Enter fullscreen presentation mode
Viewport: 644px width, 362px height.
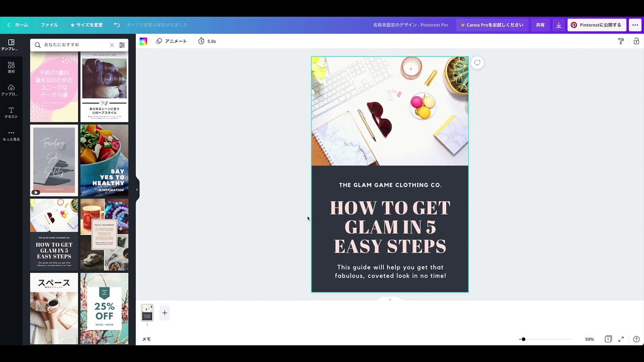(621, 339)
